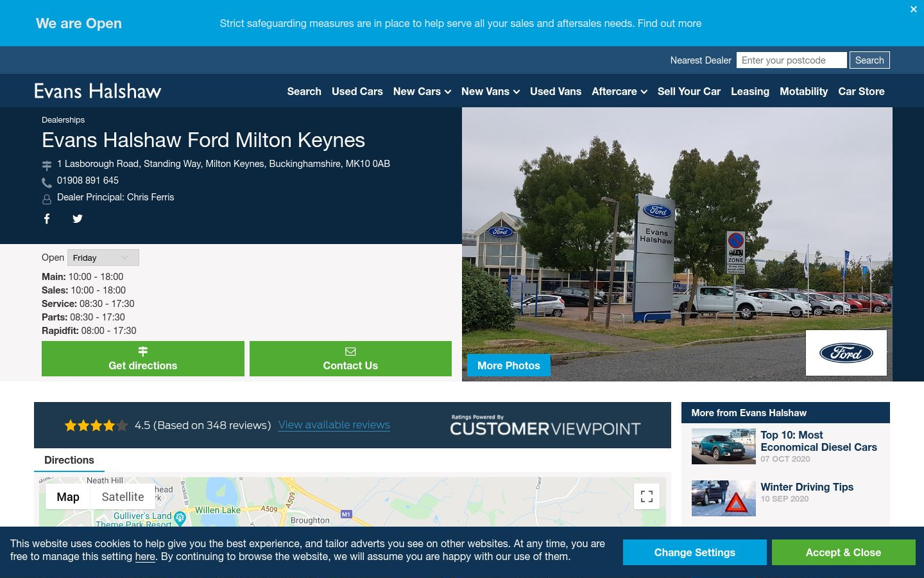Open the Search nav item

coord(304,91)
